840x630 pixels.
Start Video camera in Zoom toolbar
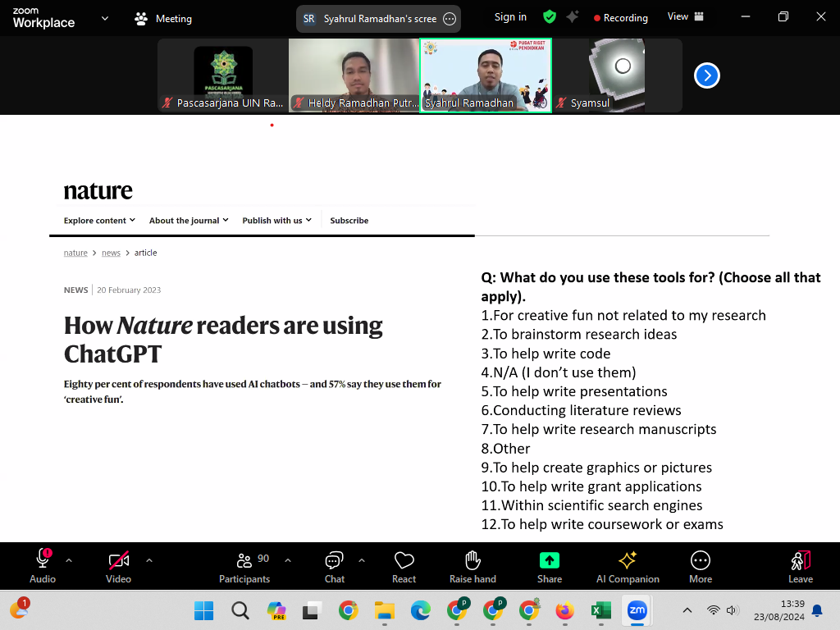(x=118, y=566)
